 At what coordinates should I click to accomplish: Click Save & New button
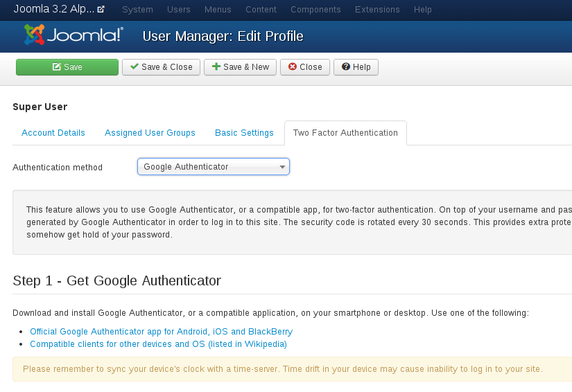coord(240,67)
